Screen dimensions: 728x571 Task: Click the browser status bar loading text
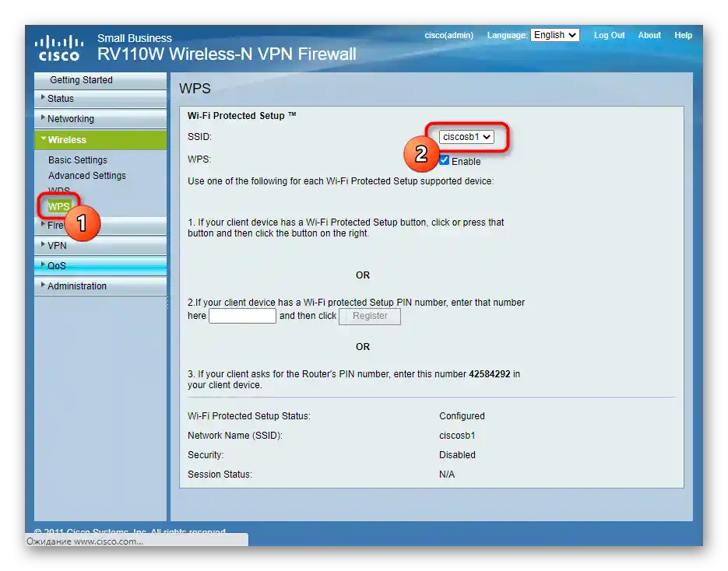coord(85,541)
